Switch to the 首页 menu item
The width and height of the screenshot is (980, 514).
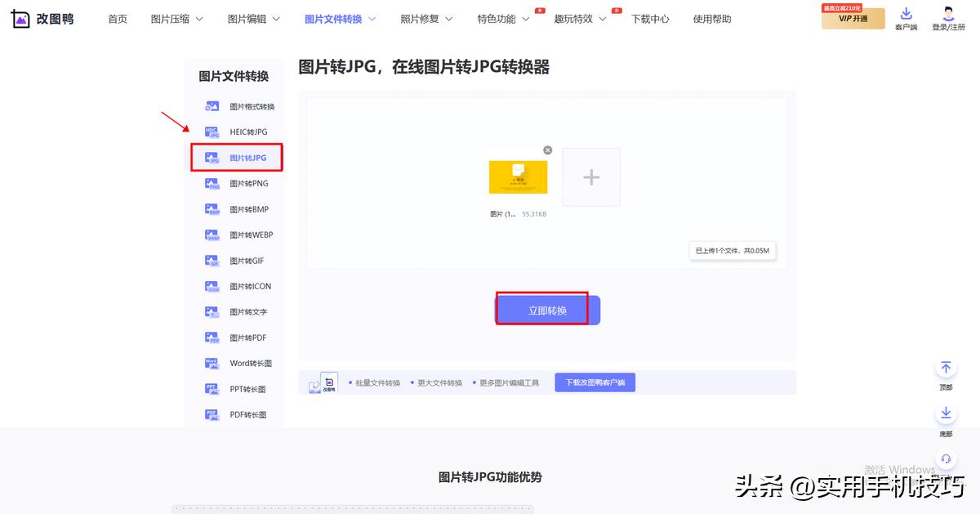point(117,18)
